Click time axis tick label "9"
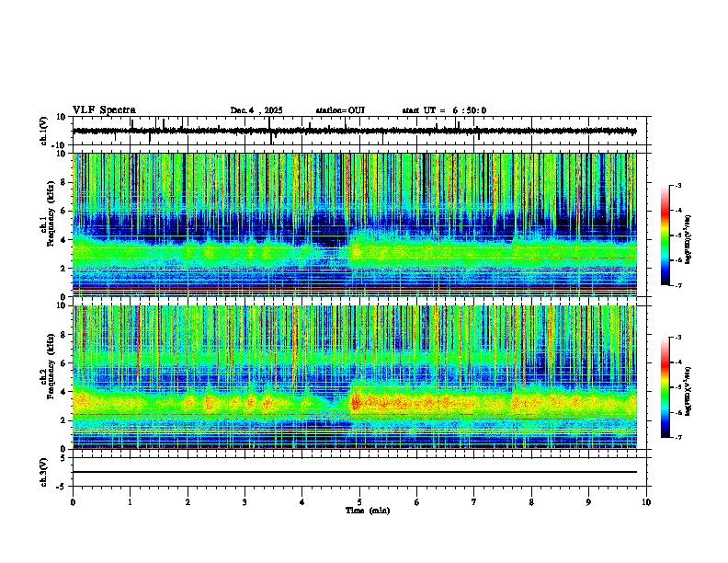This screenshot has height=563, width=728. (x=588, y=502)
